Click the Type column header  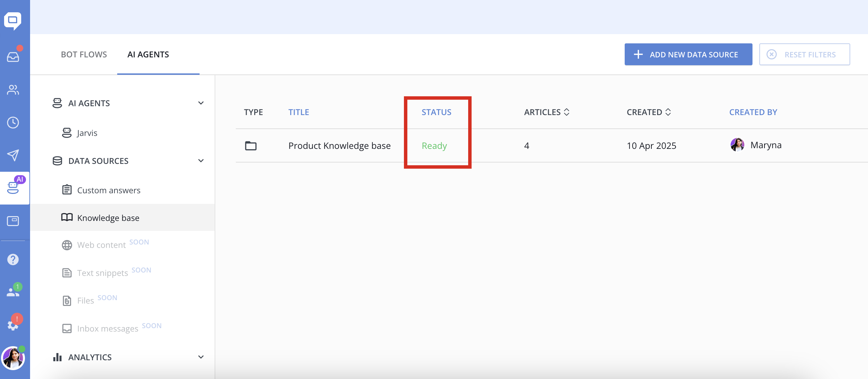click(253, 112)
